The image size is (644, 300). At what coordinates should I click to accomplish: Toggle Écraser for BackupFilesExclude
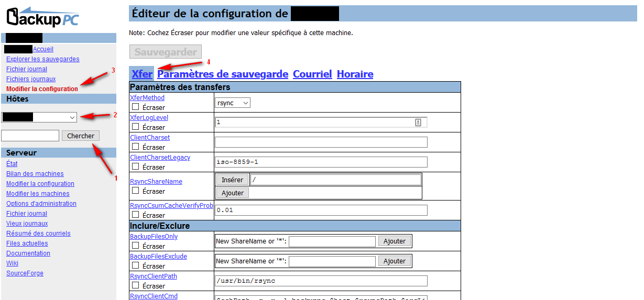[x=136, y=265]
